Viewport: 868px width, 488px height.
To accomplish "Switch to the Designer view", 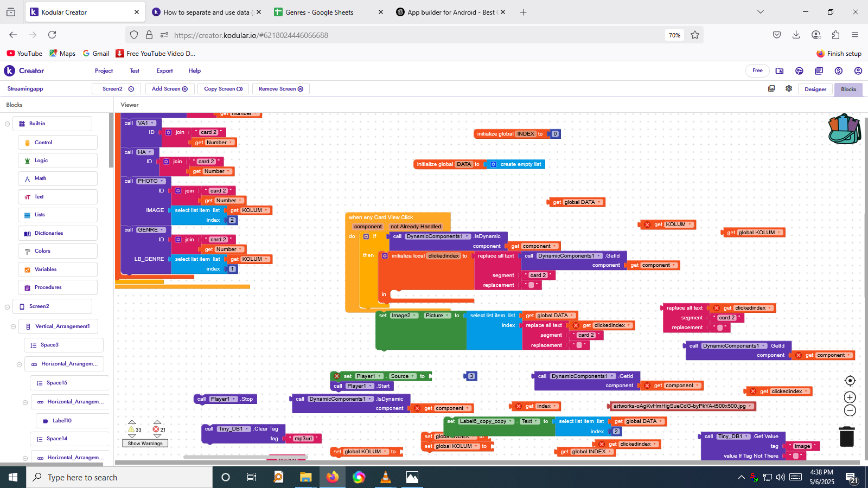I will pos(815,89).
